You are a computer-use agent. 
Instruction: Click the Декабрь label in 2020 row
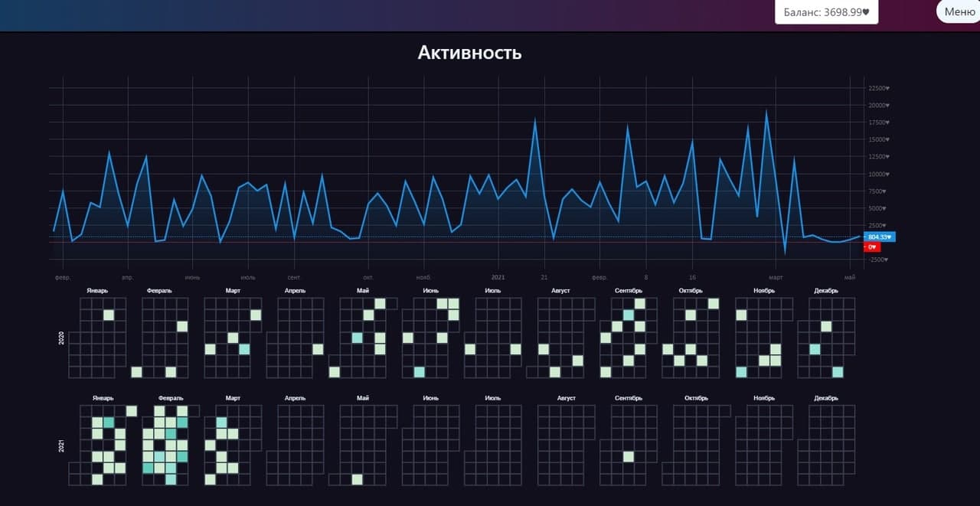point(826,291)
